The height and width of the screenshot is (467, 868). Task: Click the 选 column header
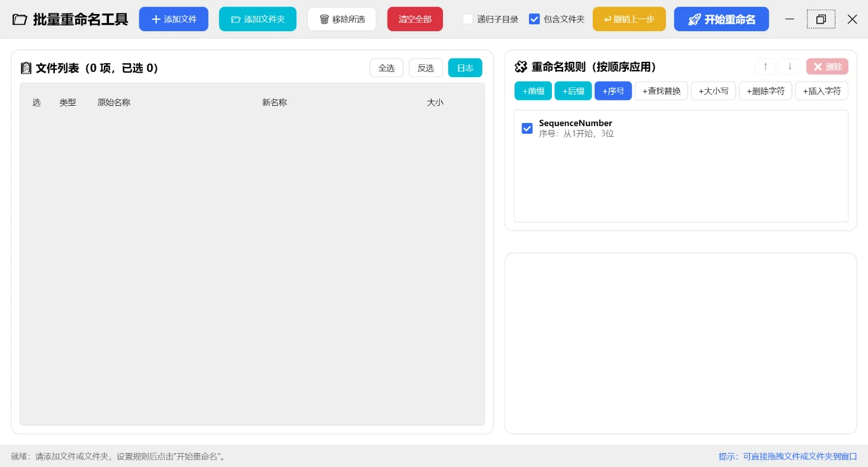[36, 103]
